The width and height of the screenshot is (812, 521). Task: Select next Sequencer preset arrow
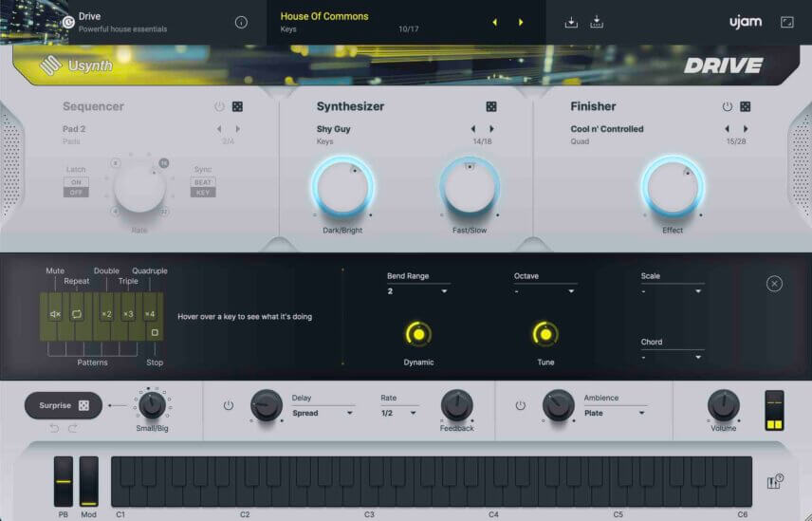pos(238,129)
